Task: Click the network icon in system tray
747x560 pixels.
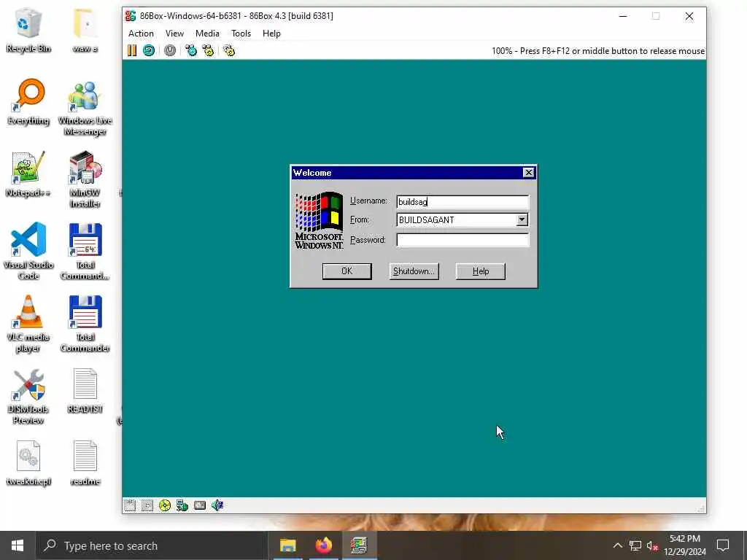Action: 635,545
